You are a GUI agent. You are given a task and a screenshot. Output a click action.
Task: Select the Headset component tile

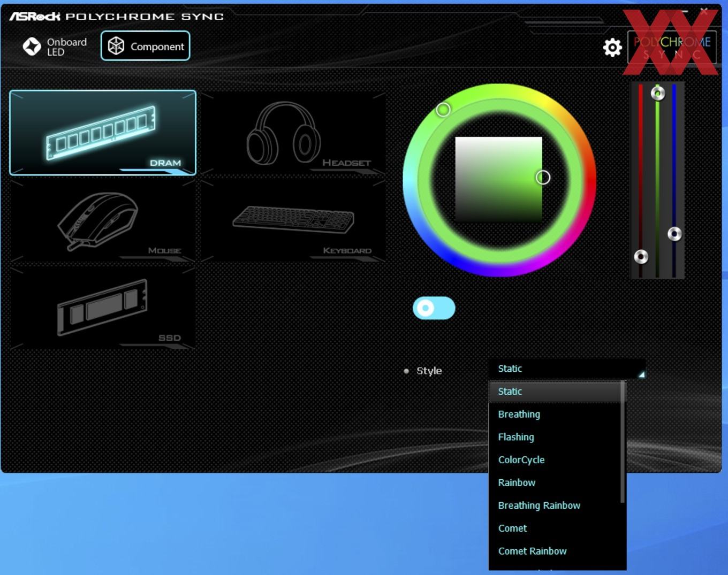293,133
